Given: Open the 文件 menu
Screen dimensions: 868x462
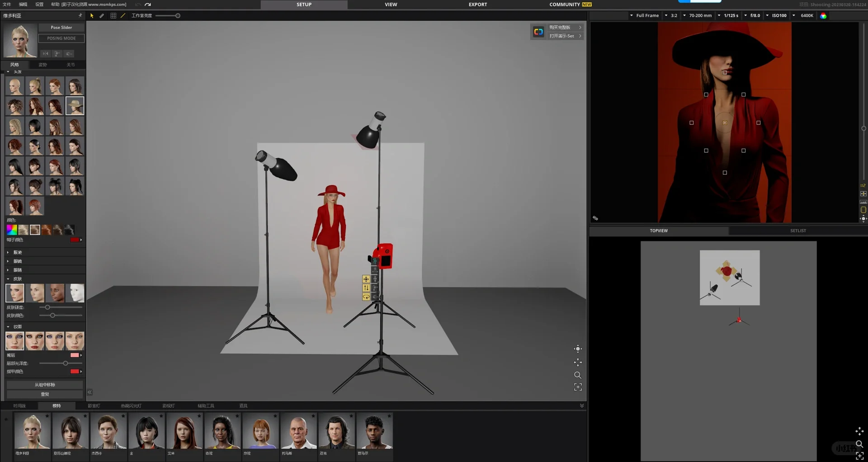Looking at the screenshot, I should coord(7,5).
